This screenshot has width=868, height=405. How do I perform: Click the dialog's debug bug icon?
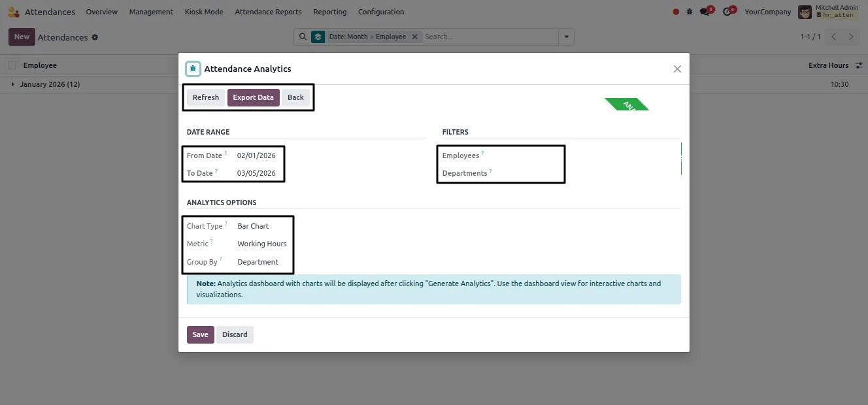(x=193, y=69)
